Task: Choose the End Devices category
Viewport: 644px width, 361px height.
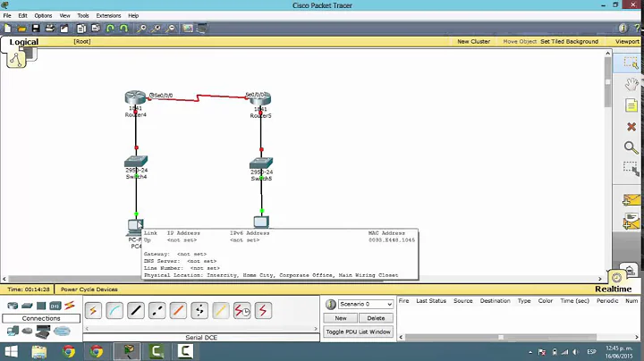Action: [13, 331]
